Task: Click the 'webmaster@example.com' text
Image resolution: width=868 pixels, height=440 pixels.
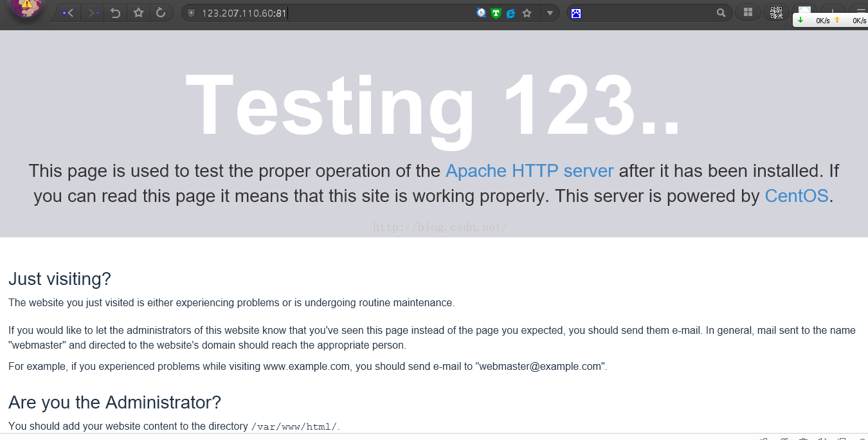Action: pos(541,367)
